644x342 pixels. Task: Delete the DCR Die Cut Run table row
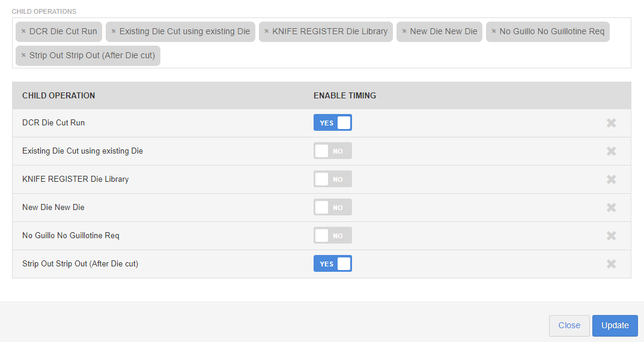point(611,122)
